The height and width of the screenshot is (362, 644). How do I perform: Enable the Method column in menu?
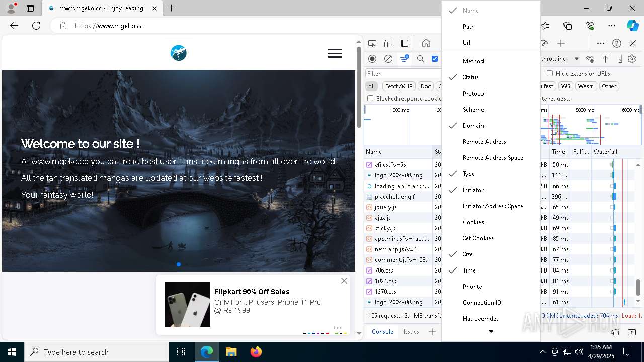pos(491,61)
